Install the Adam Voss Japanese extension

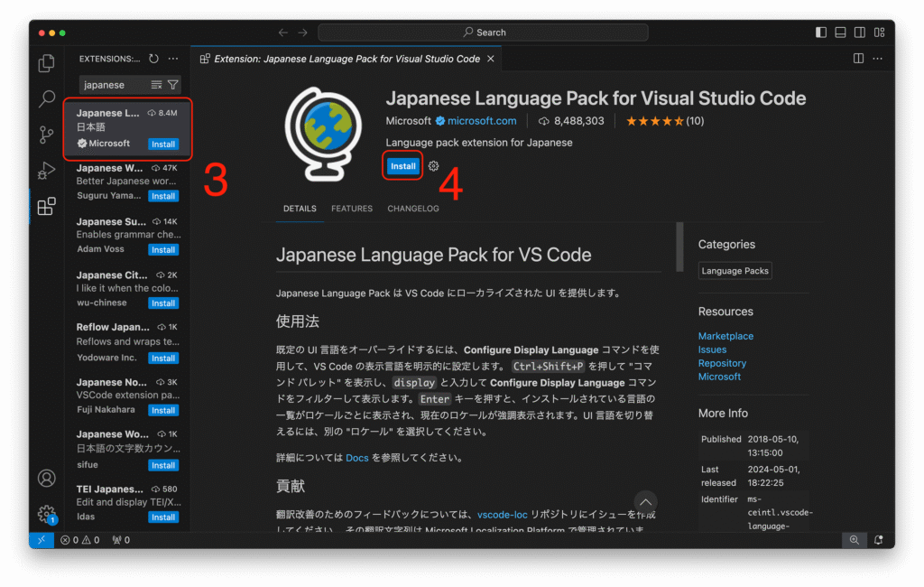click(x=163, y=249)
